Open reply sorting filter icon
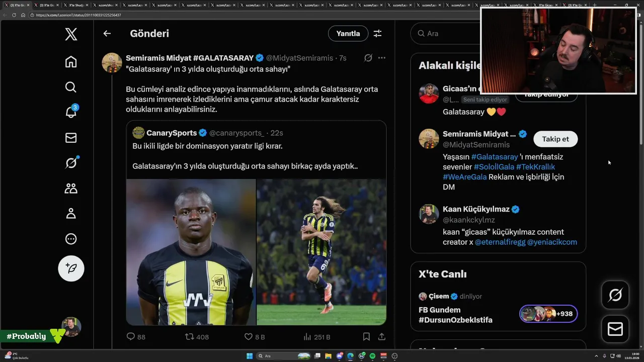This screenshot has width=644, height=362. (x=377, y=34)
